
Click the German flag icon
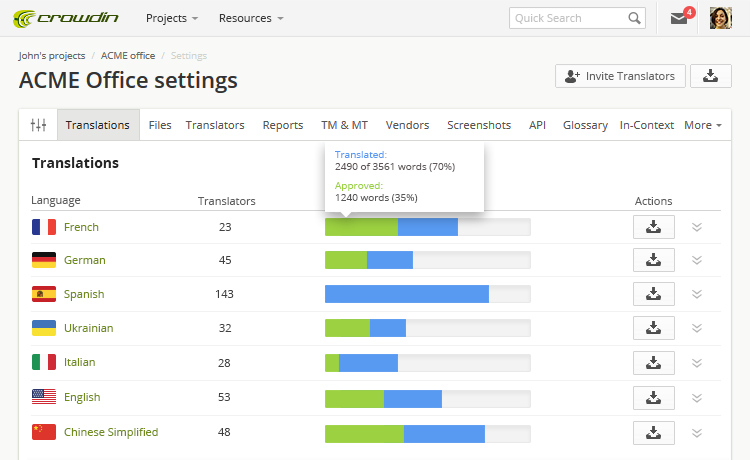pos(44,260)
